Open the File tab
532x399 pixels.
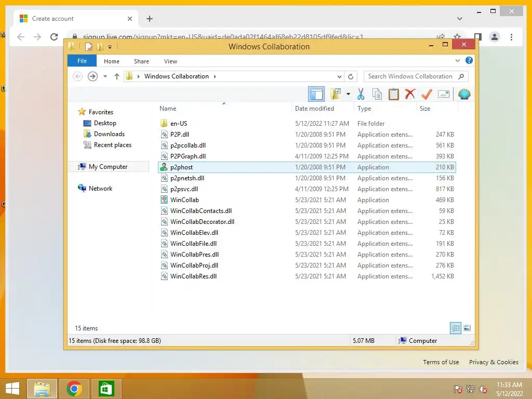point(82,61)
